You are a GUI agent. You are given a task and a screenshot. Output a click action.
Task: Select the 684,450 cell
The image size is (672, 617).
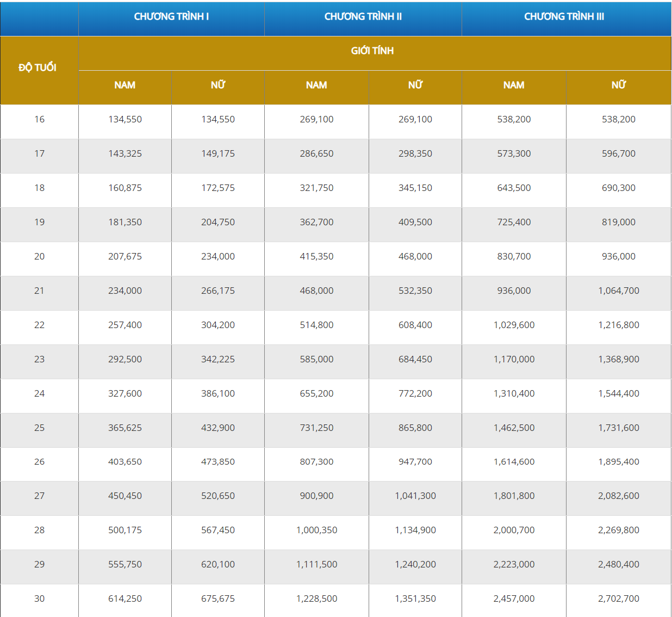[415, 359]
